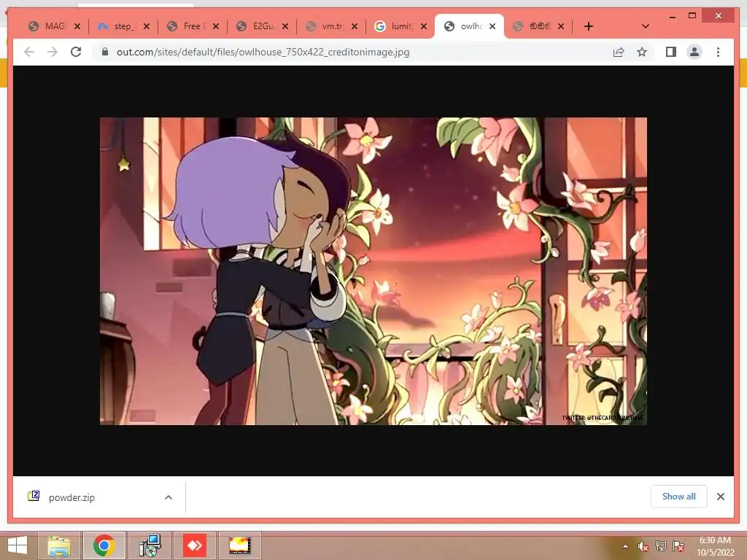Close the step_ tab

pos(147,26)
